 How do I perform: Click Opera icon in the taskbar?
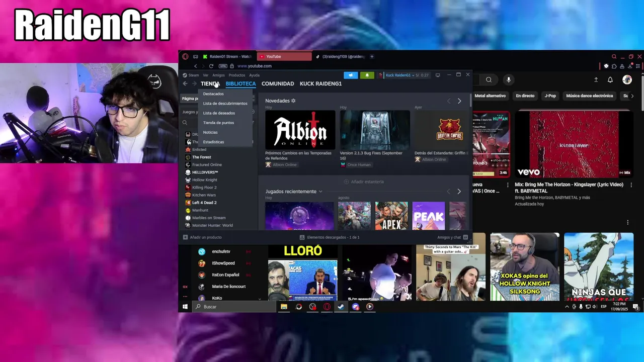coord(327,307)
